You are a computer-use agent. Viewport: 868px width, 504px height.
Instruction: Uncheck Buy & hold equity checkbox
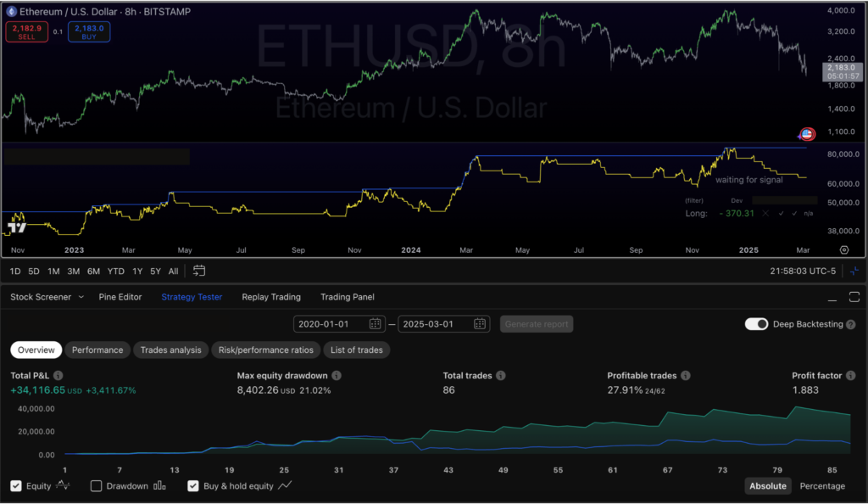[193, 486]
